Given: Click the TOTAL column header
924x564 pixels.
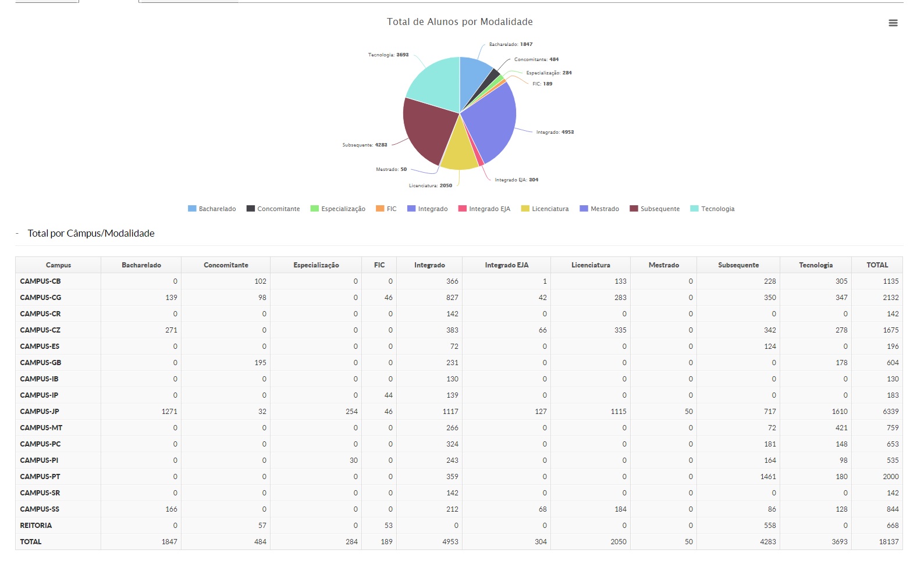Looking at the screenshot, I should tap(877, 265).
